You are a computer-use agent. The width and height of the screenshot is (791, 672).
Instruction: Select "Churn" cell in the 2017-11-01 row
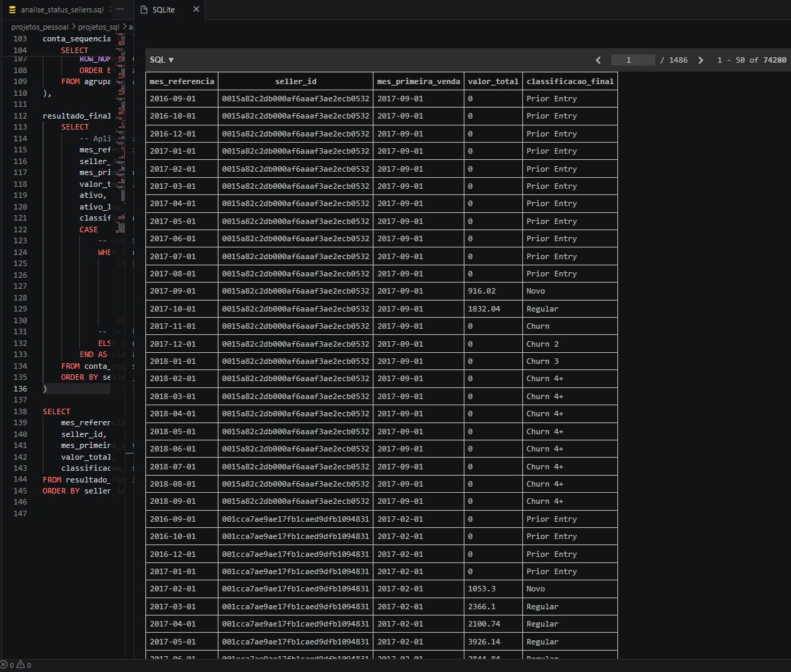tap(570, 327)
